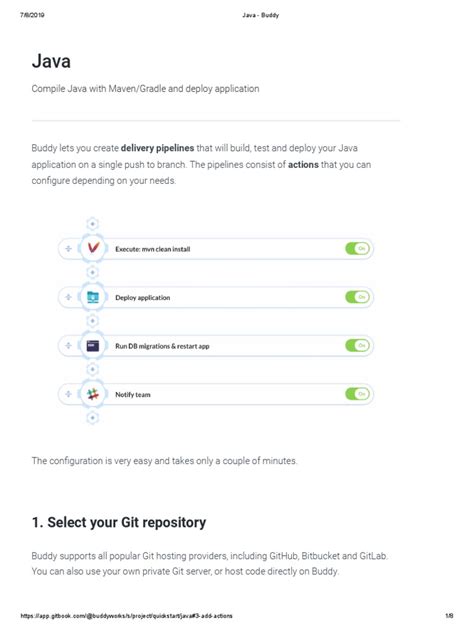This screenshot has height=632, width=474.
Task: Disable the Deploy application action switch
Action: 357,297
